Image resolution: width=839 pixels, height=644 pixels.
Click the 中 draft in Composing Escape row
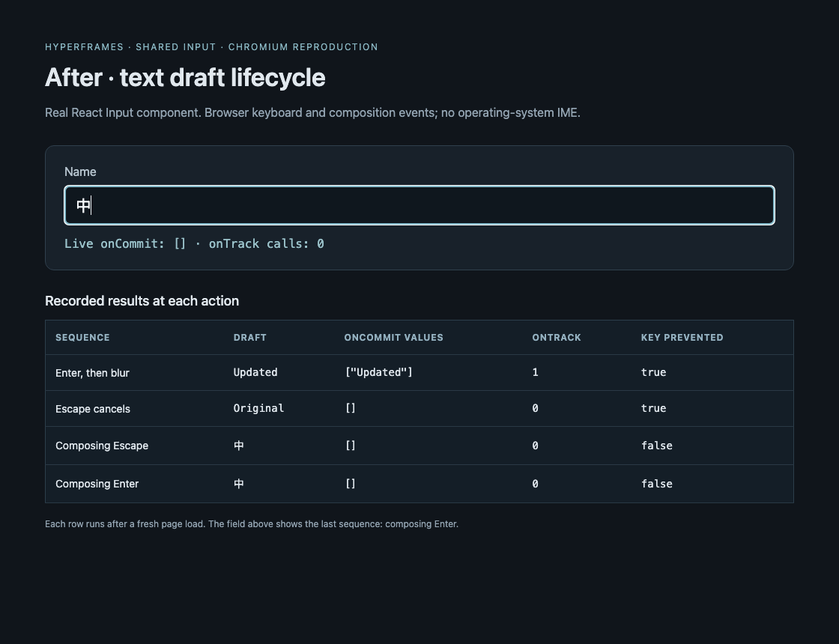[239, 446]
